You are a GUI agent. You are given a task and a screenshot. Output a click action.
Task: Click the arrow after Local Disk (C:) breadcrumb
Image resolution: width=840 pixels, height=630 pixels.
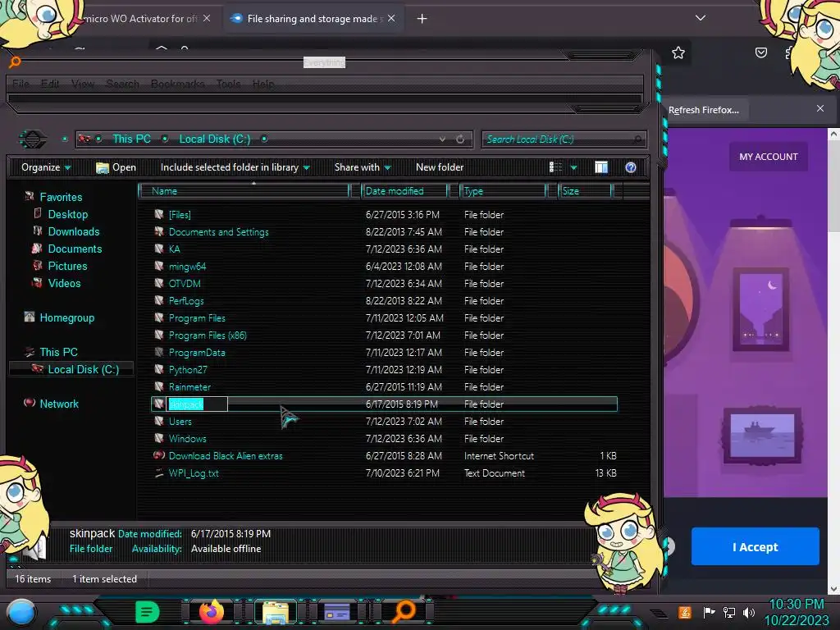(264, 139)
